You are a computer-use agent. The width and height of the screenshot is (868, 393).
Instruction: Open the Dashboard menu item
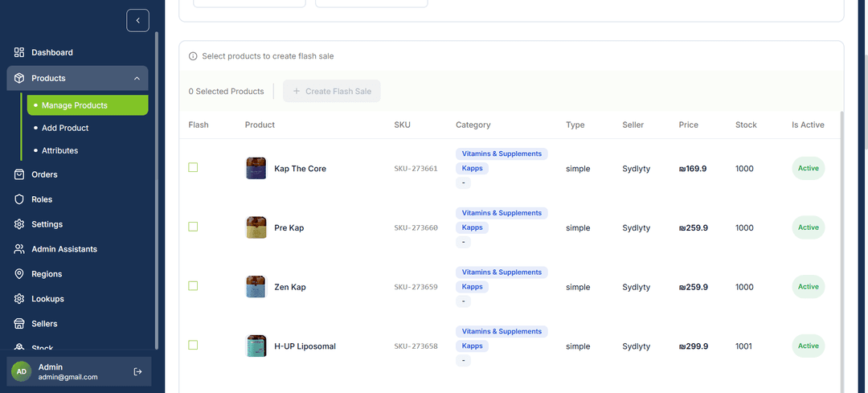[x=77, y=52]
